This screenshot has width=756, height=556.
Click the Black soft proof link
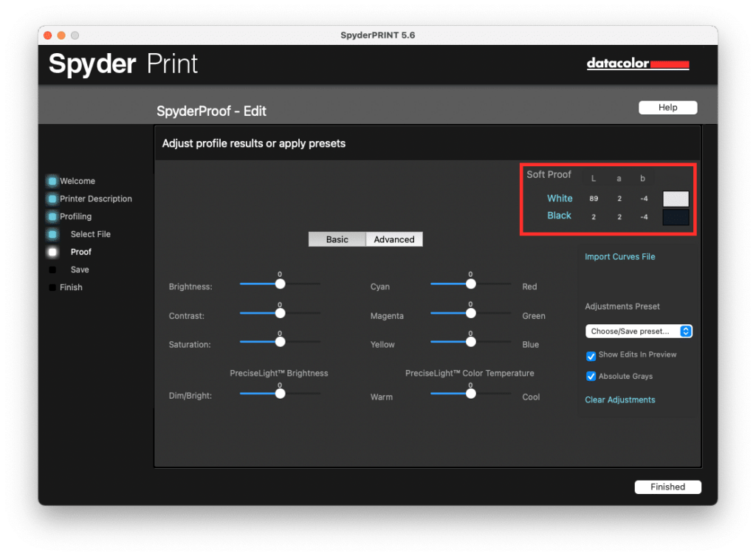pyautogui.click(x=560, y=216)
